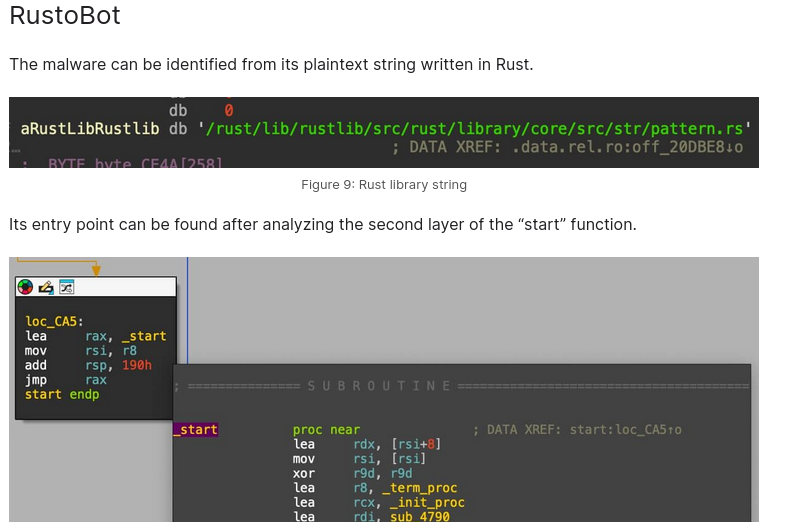
Task: Click the sentence about plaintext Rust string
Action: (271, 65)
